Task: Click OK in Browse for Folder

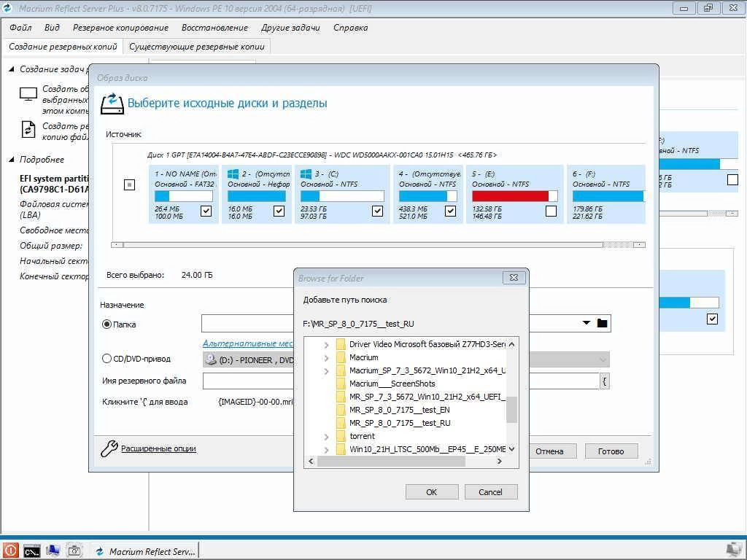Action: point(432,492)
